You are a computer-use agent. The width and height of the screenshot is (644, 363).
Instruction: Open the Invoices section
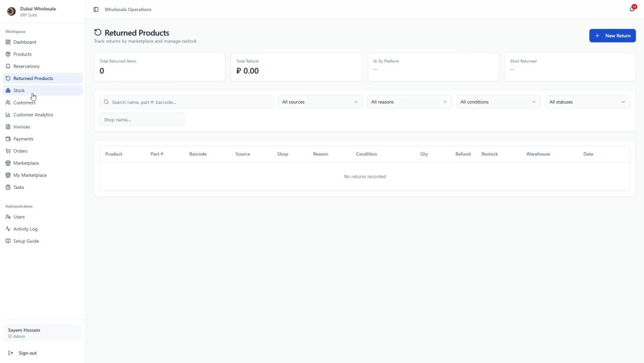[x=43, y=126]
